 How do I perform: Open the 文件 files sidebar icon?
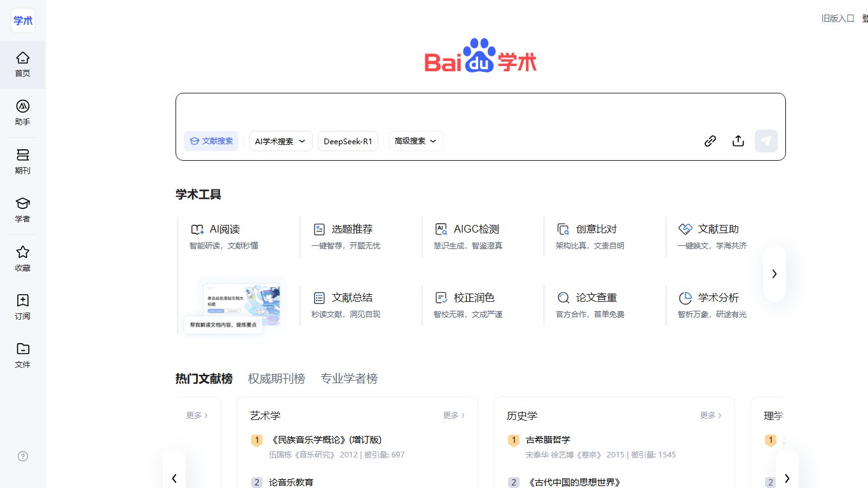(x=22, y=355)
